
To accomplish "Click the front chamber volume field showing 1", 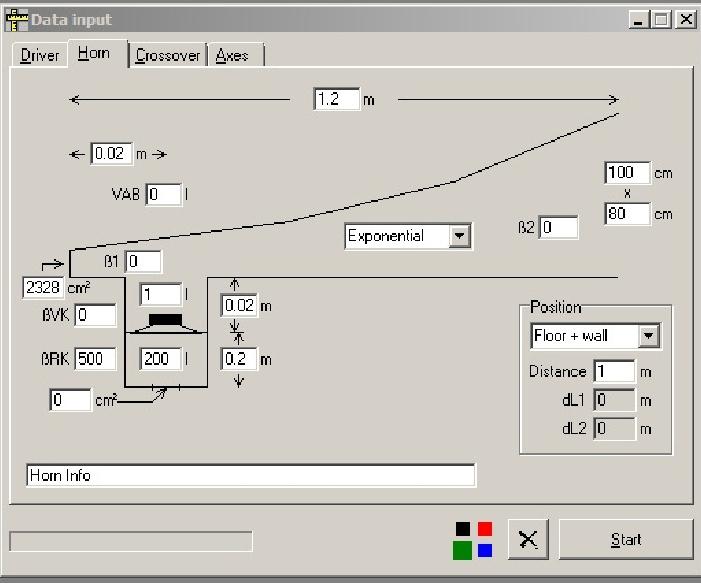I will coord(161,295).
